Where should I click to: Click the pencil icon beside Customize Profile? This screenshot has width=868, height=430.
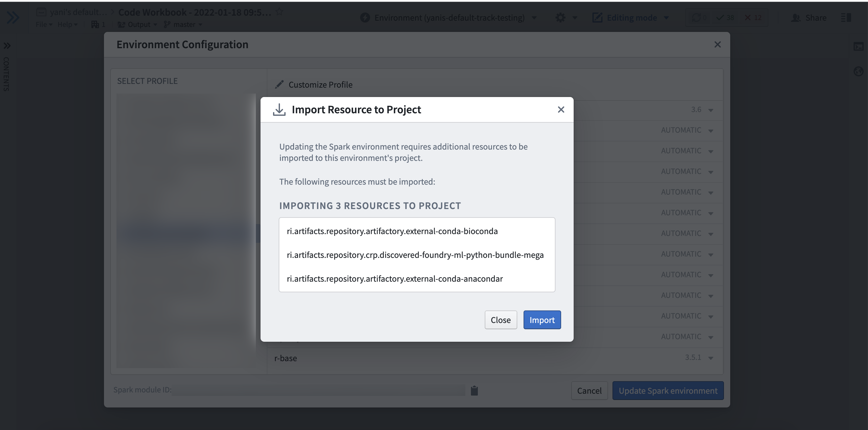click(x=279, y=84)
